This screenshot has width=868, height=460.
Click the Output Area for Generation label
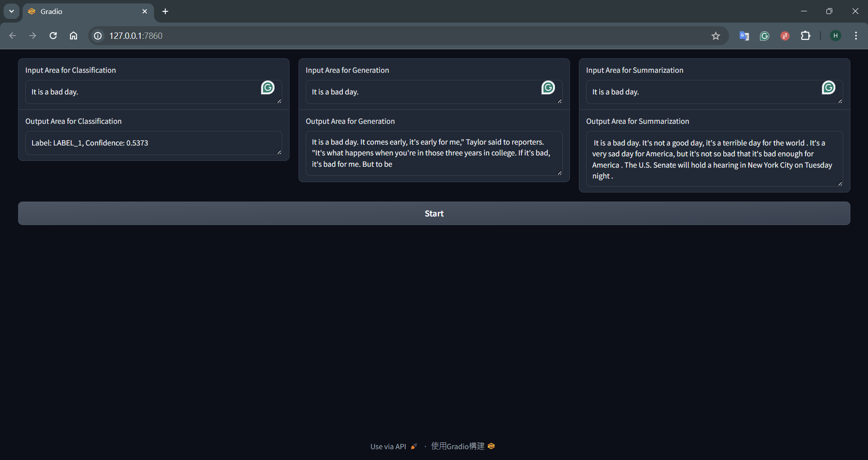point(350,121)
